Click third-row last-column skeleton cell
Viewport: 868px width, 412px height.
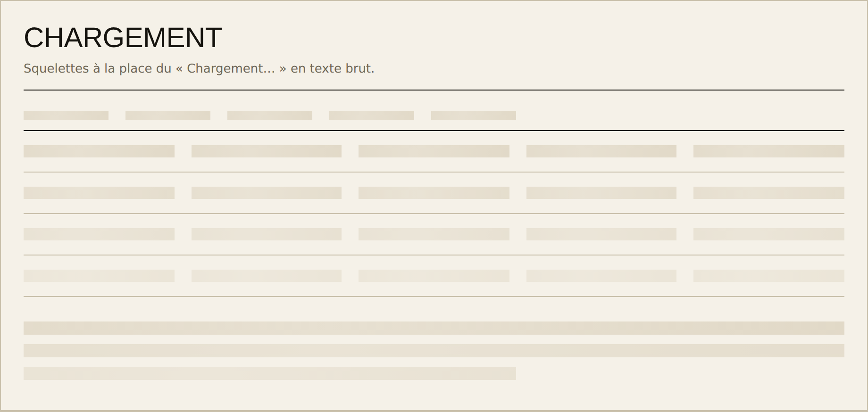(x=769, y=234)
